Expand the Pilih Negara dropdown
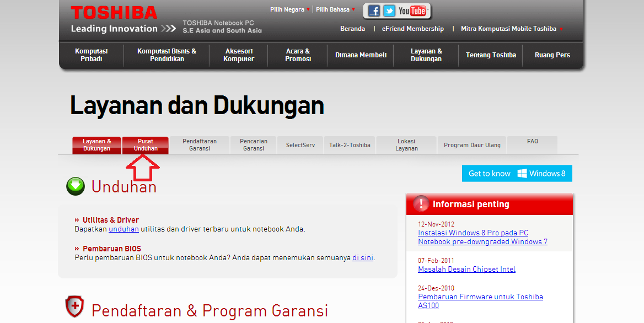 coord(290,9)
